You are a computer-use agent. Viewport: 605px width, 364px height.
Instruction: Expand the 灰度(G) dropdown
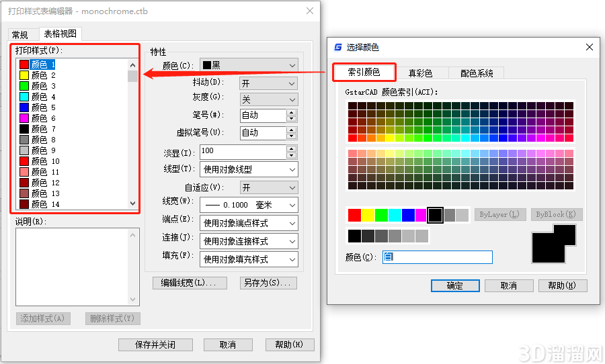click(x=268, y=99)
